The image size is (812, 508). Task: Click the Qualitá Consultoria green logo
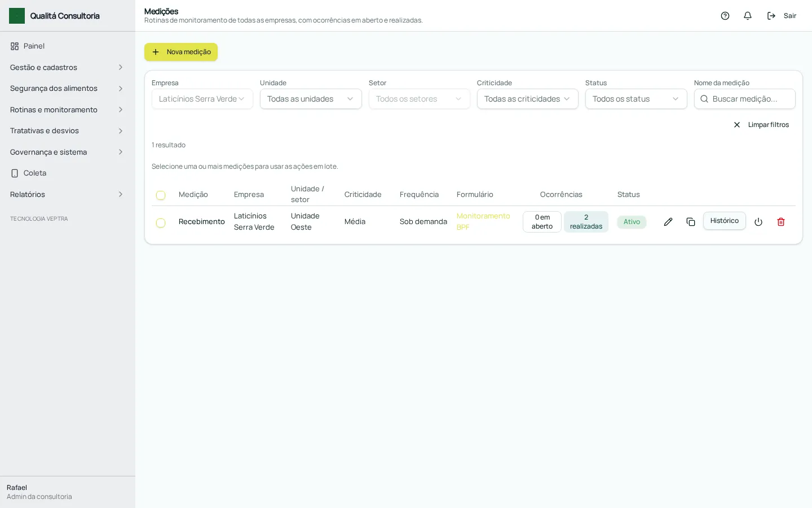(x=17, y=16)
